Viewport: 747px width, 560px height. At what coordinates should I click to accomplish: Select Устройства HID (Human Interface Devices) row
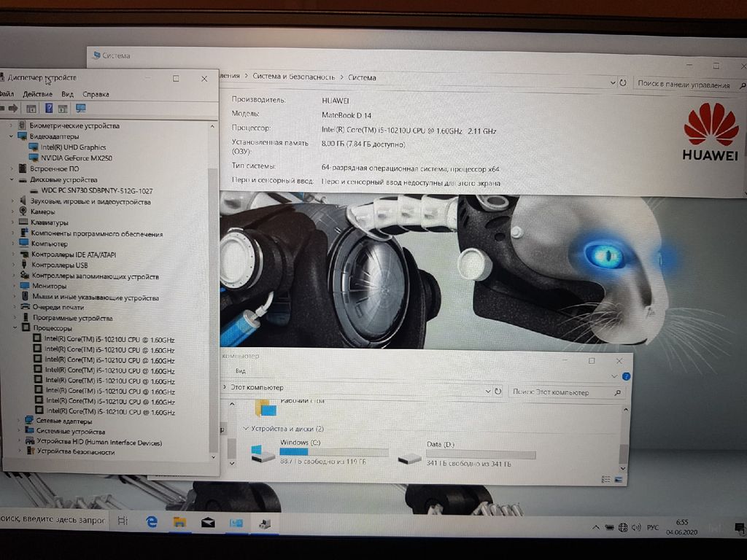(x=99, y=442)
